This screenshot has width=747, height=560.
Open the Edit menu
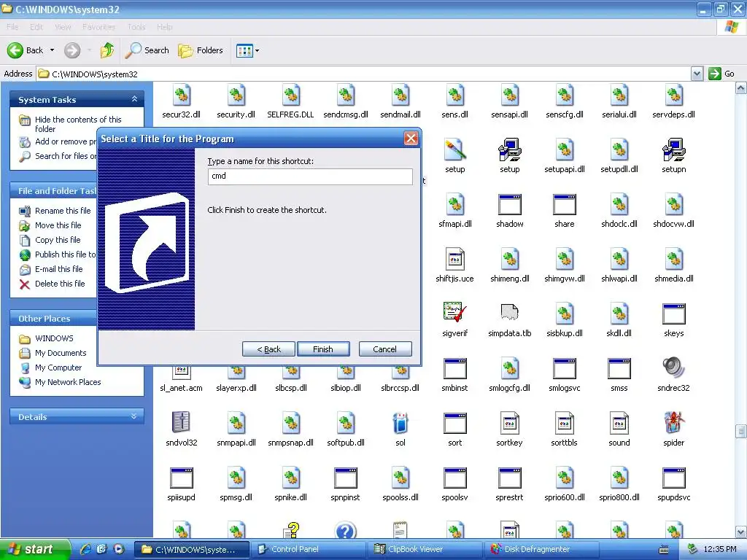(36, 27)
